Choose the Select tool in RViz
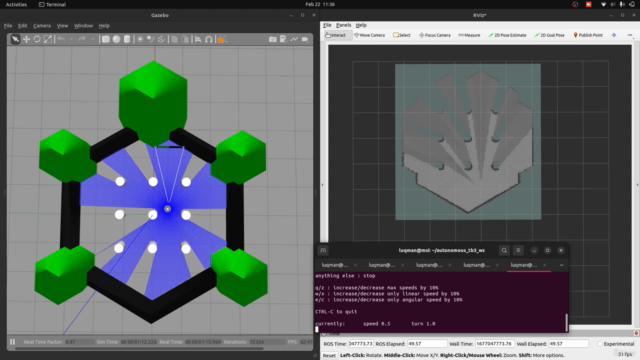This screenshot has height=360, width=640. [x=402, y=35]
